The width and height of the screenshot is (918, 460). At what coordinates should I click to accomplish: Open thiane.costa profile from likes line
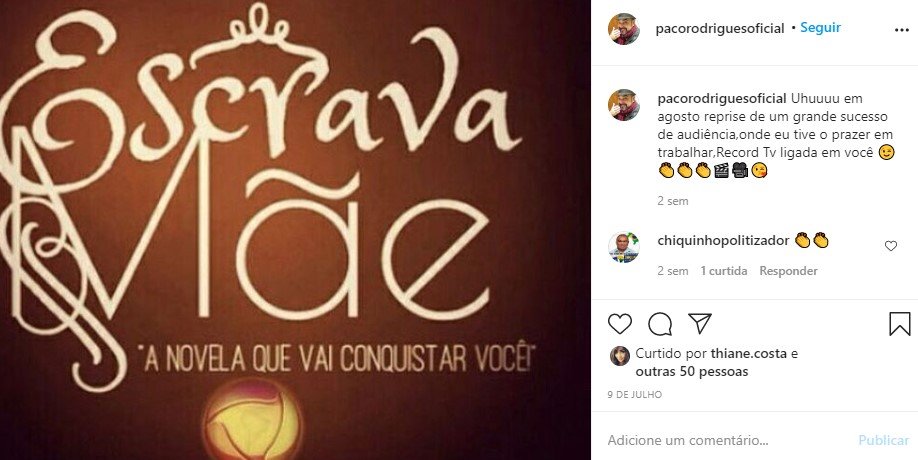tap(748, 353)
